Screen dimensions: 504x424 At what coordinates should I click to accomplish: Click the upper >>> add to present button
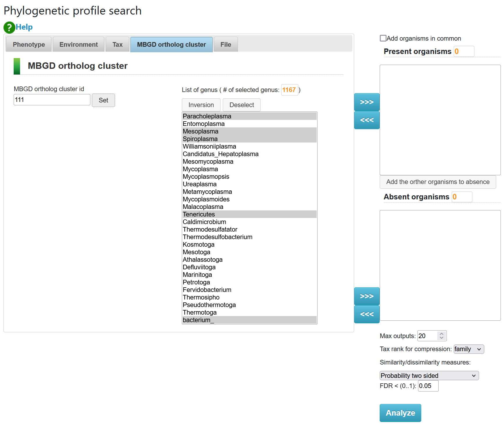point(367,102)
